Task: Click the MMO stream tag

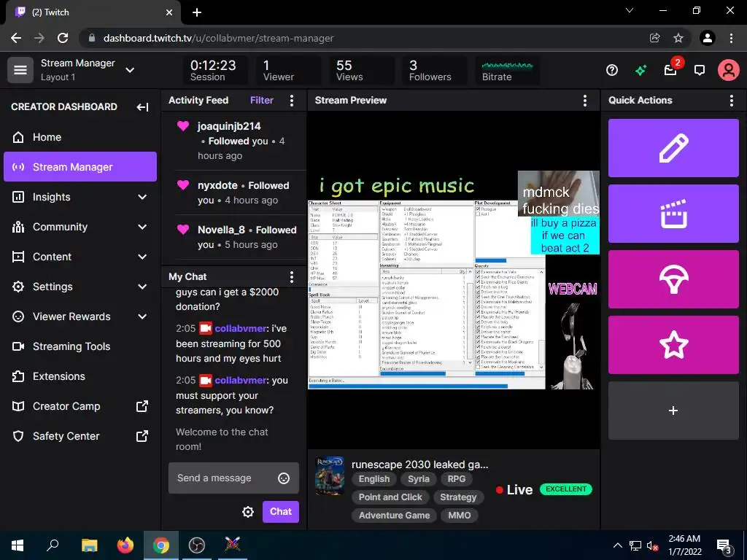Action: [x=460, y=516]
